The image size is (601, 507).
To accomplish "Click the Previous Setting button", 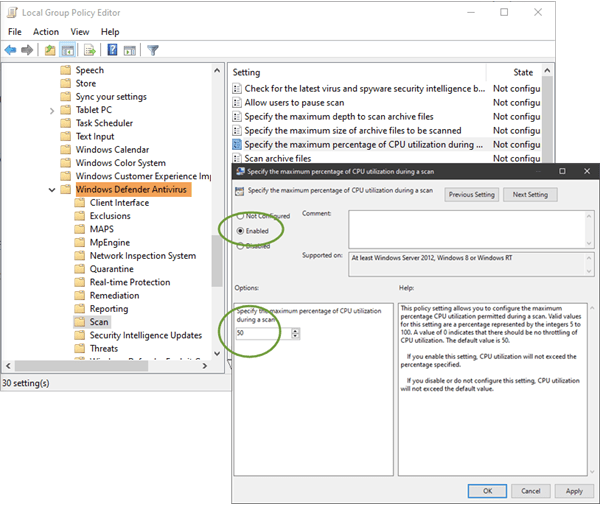I will (x=472, y=195).
